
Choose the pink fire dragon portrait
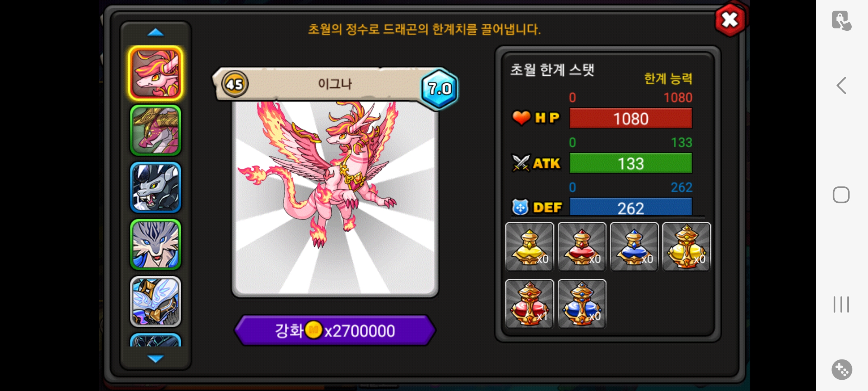[x=156, y=73]
